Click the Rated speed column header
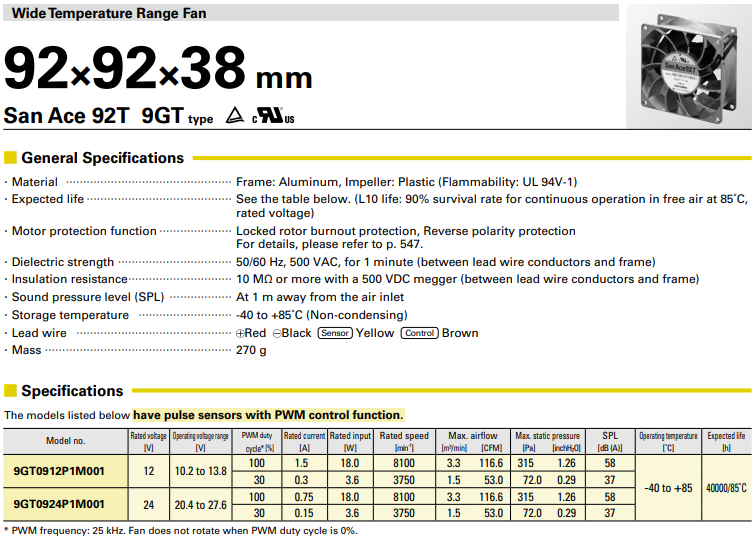This screenshot has height=541, width=755. tap(404, 436)
